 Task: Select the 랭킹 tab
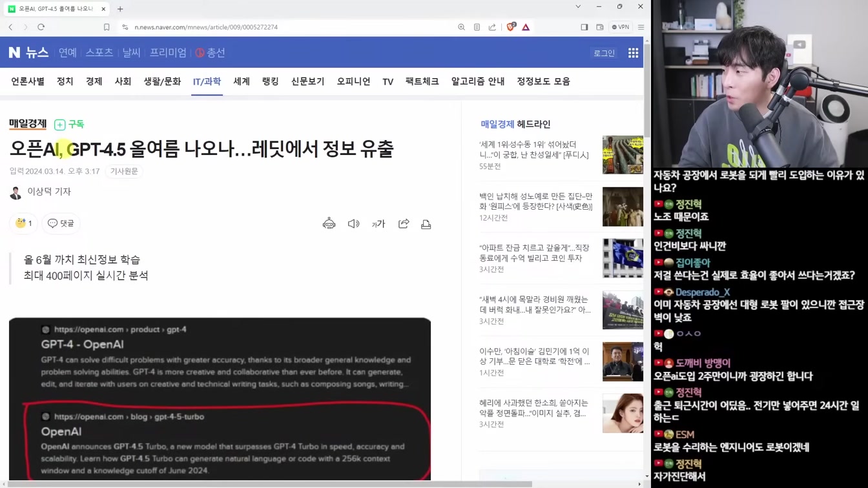point(271,81)
